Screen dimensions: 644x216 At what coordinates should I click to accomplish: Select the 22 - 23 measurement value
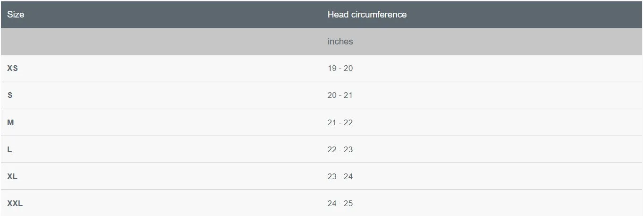[x=340, y=150]
